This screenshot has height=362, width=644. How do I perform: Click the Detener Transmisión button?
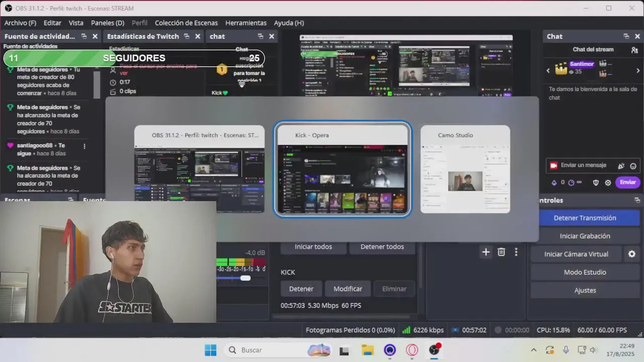coord(585,218)
